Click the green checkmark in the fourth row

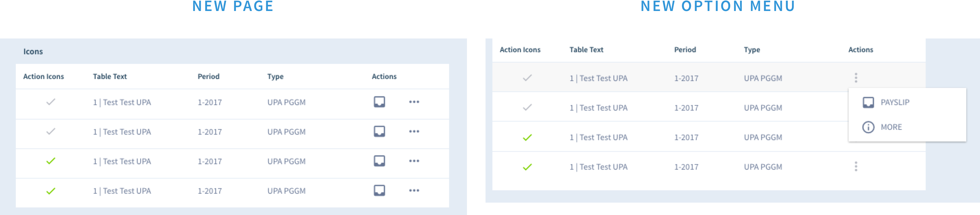pos(50,191)
